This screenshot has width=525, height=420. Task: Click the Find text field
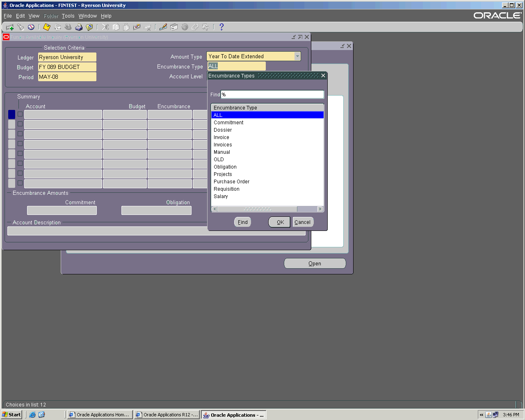[x=272, y=95]
